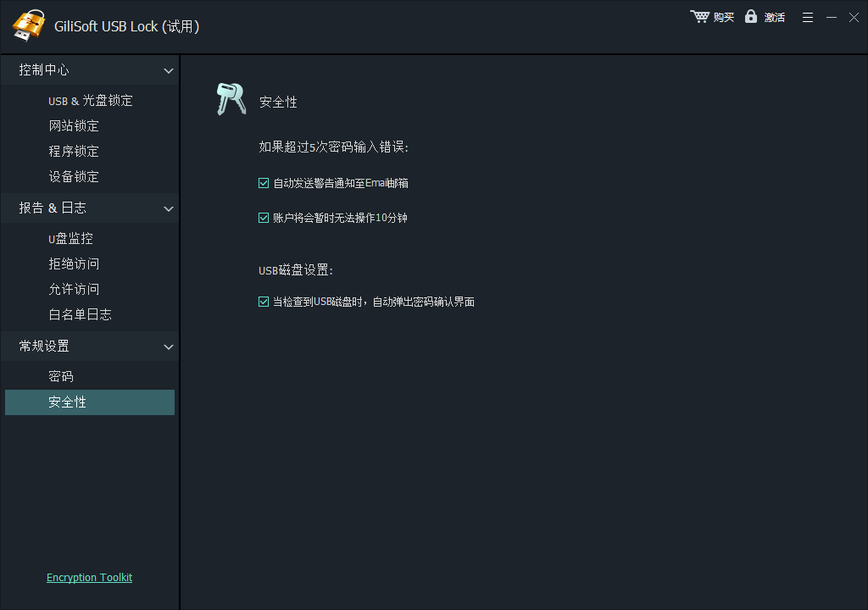Image resolution: width=868 pixels, height=610 pixels.
Task: Click the 如果超过5次密码输入错误 text
Action: point(333,147)
